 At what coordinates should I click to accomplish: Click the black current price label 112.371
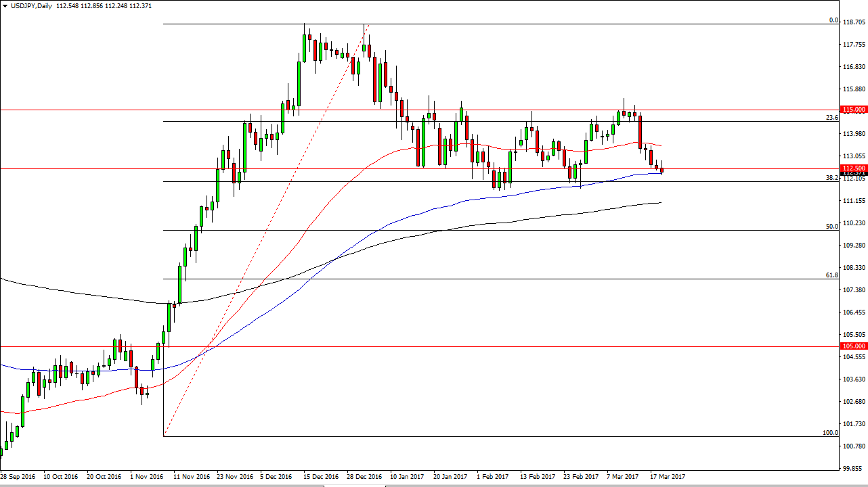pos(853,173)
